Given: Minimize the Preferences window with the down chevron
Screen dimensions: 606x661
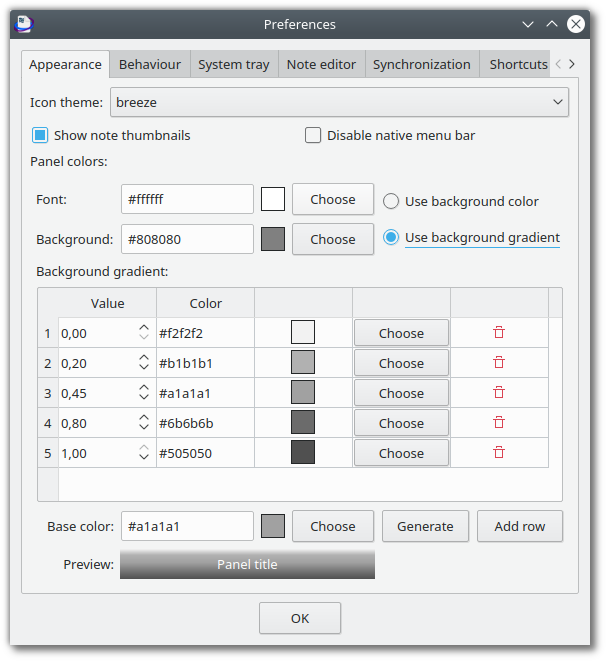Looking at the screenshot, I should [x=528, y=24].
